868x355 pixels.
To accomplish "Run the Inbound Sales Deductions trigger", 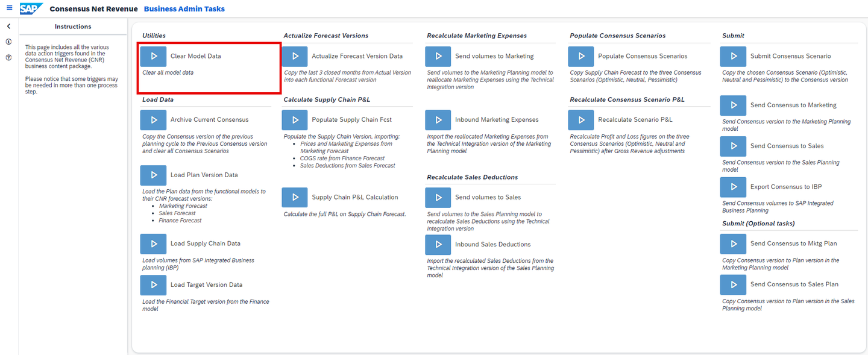I will coord(438,244).
